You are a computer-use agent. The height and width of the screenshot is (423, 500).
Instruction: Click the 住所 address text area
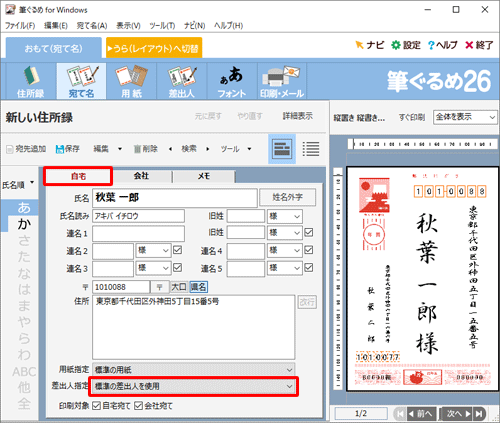(x=194, y=327)
